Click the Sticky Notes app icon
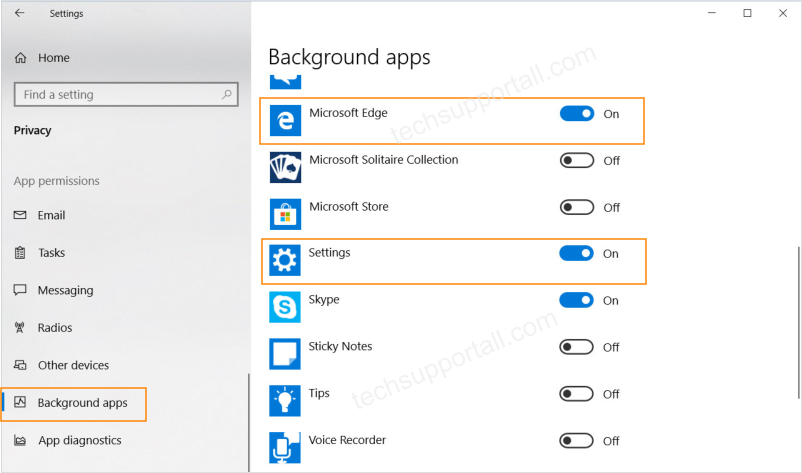This screenshot has height=473, width=802. (284, 354)
